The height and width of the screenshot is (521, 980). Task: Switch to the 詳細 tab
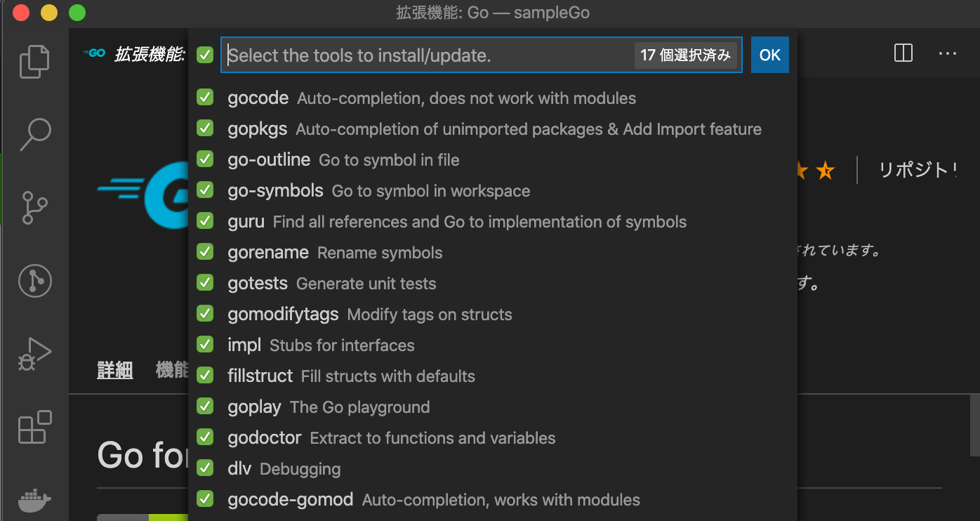(x=115, y=370)
